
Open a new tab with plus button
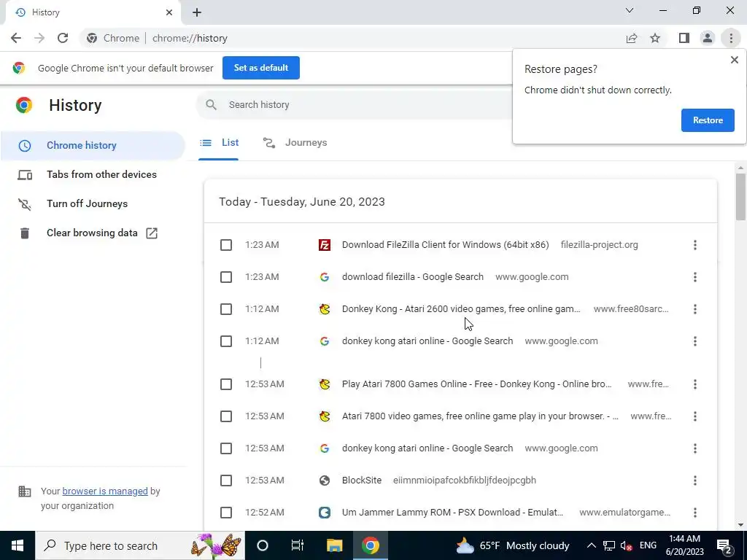(x=197, y=12)
